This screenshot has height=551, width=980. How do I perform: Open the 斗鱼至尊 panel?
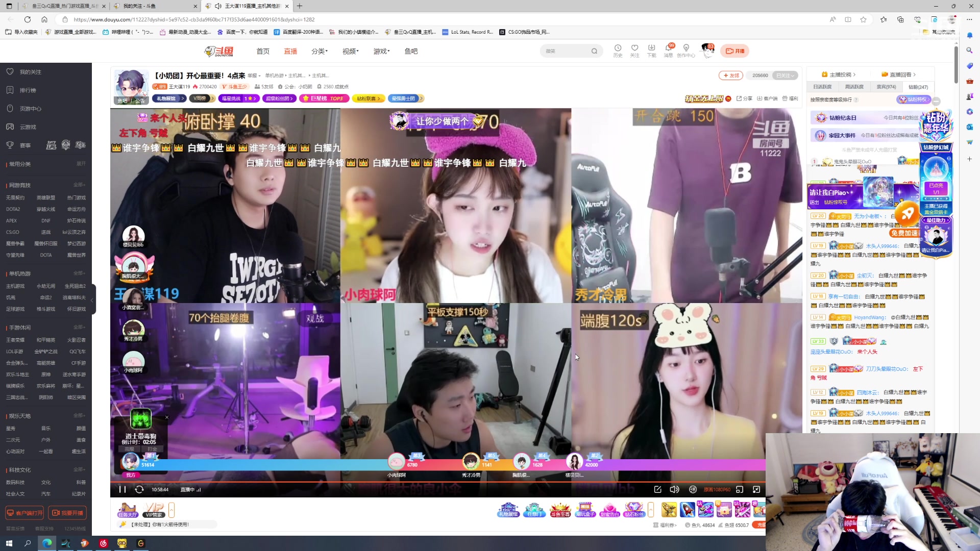click(x=560, y=509)
